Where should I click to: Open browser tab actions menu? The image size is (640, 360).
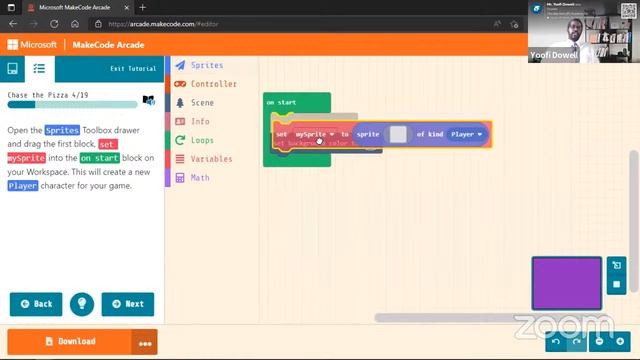point(11,7)
